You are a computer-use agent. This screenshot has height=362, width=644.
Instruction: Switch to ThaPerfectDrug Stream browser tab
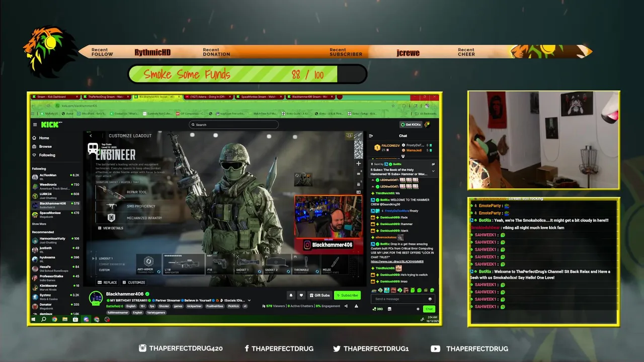pos(106,97)
